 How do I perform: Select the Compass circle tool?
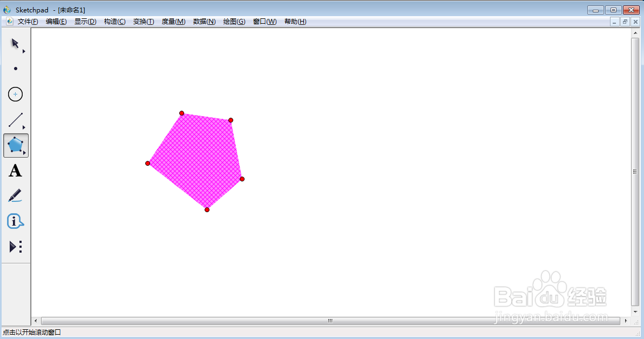point(16,94)
